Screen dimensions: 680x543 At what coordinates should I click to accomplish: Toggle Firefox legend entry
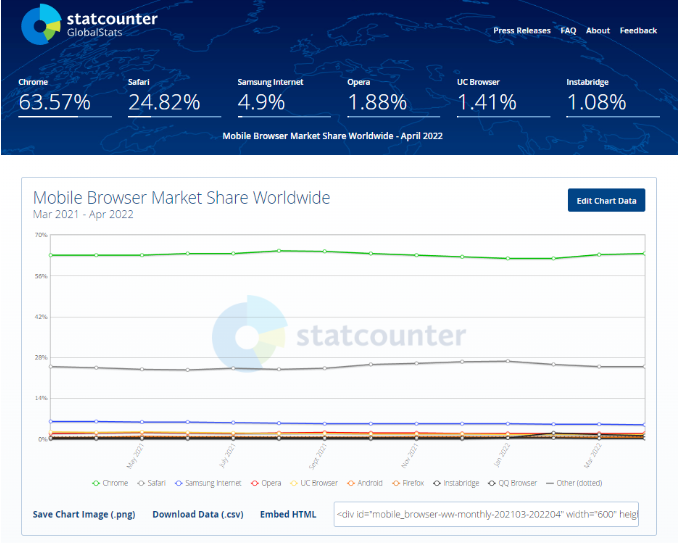point(409,483)
